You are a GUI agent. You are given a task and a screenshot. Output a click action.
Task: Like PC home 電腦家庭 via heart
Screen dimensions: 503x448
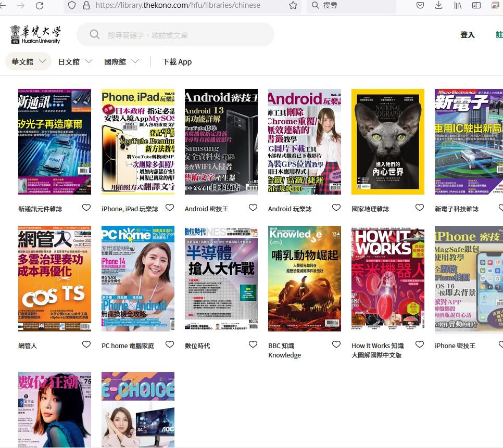170,344
